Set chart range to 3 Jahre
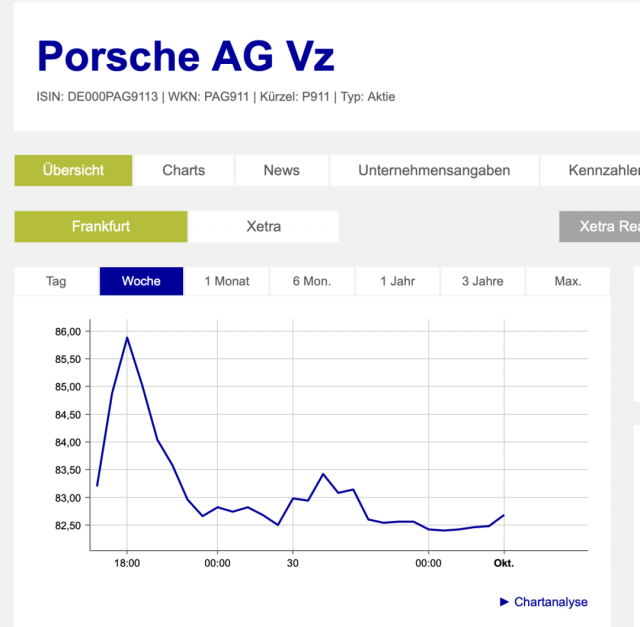640x627 pixels. (482, 281)
